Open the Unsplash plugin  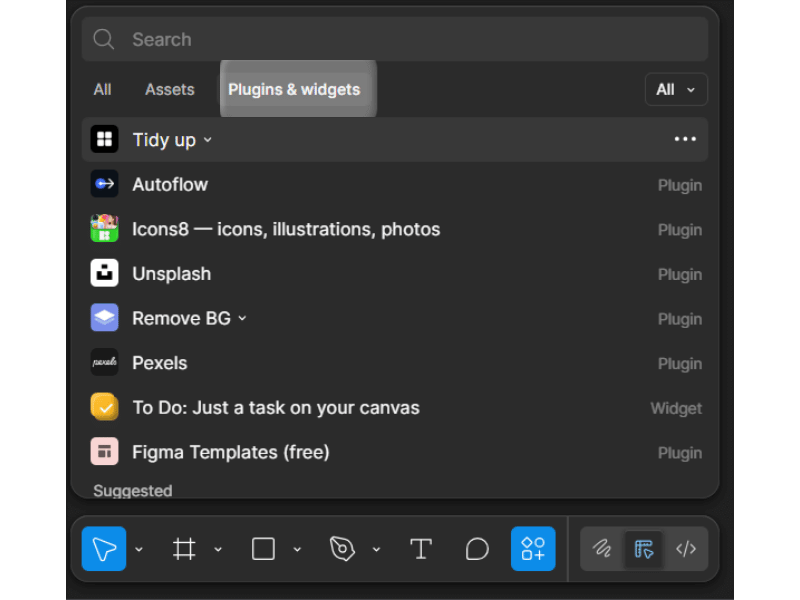click(395, 273)
